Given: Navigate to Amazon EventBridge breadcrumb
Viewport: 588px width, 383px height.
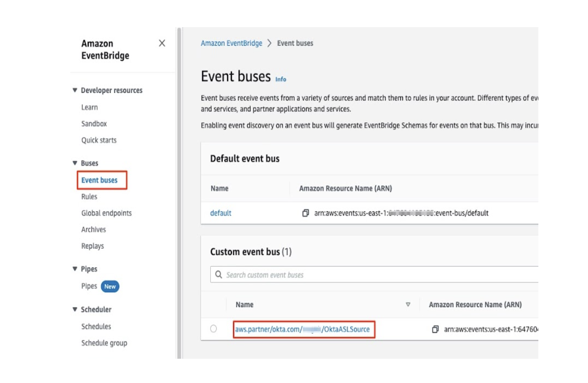Looking at the screenshot, I should [x=231, y=43].
